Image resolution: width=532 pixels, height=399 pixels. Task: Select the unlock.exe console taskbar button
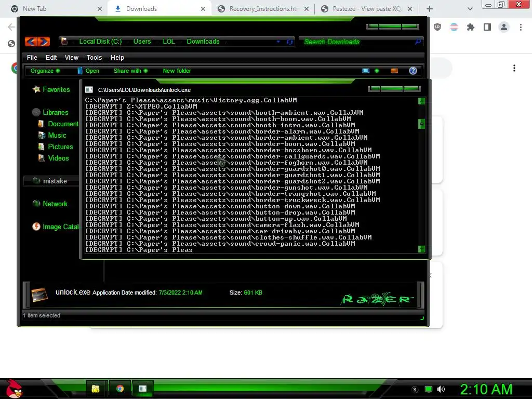point(142,389)
